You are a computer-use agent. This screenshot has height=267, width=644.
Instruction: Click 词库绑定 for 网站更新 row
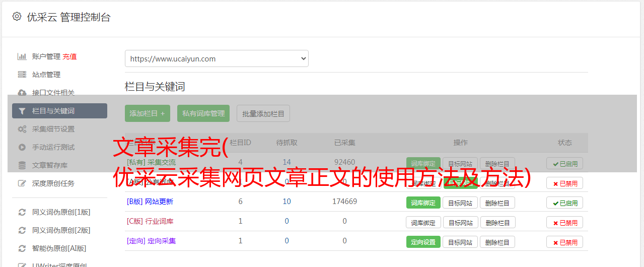tap(423, 203)
